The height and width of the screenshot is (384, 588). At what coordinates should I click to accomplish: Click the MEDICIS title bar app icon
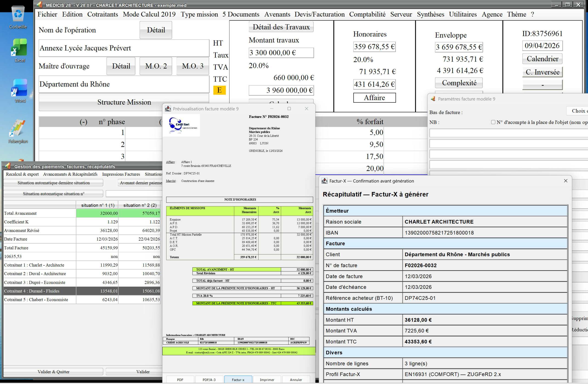coord(40,5)
